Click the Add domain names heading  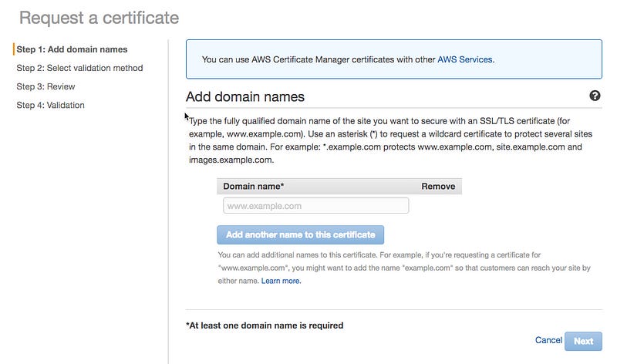(245, 97)
